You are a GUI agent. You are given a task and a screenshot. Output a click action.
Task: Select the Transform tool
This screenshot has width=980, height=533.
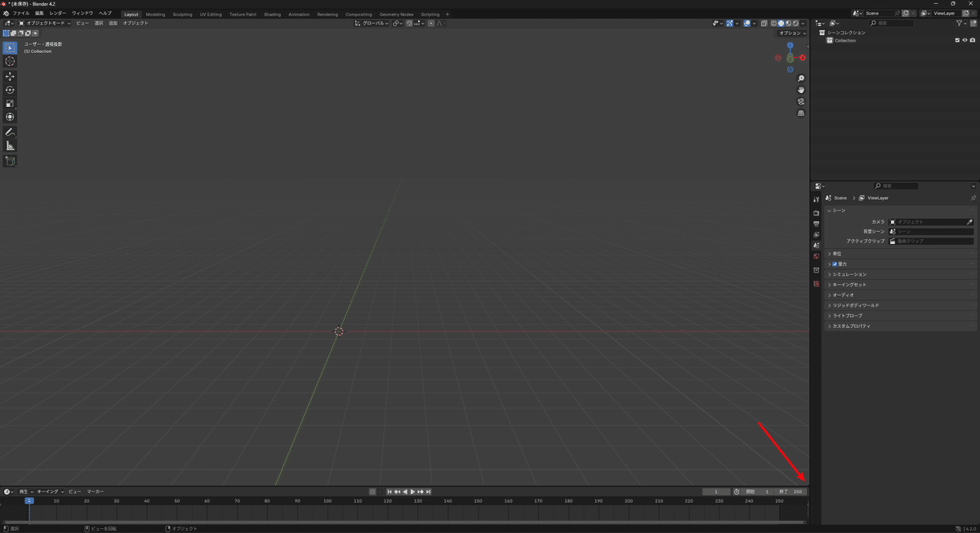[10, 117]
